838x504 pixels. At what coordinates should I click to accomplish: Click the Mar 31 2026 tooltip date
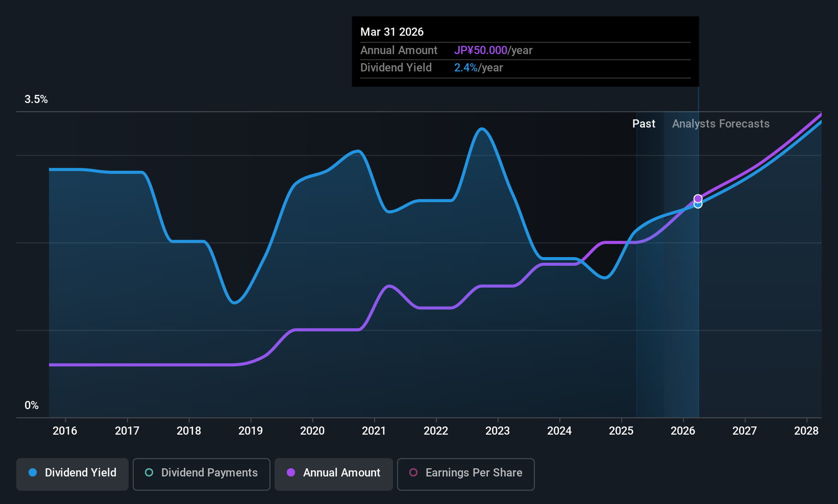(x=392, y=32)
